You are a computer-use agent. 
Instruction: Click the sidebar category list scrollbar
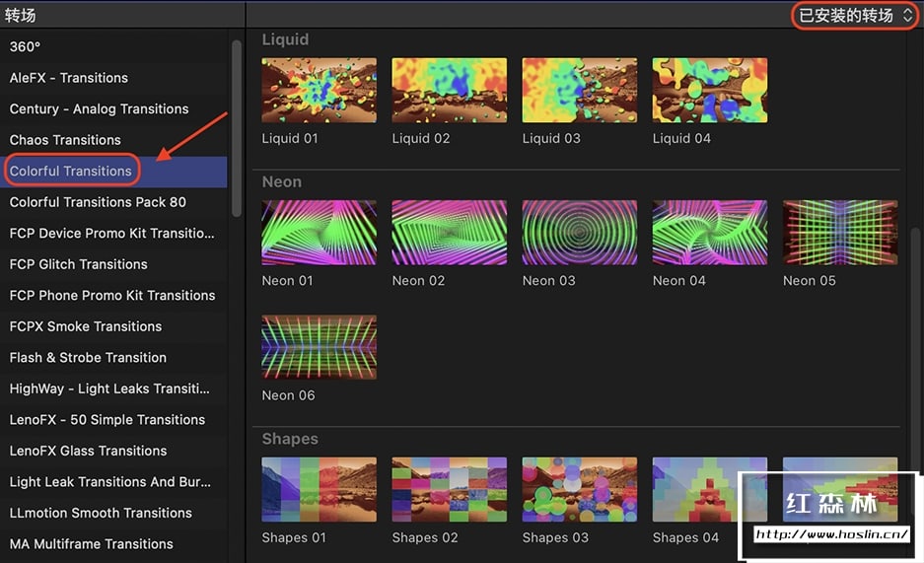pos(237,128)
